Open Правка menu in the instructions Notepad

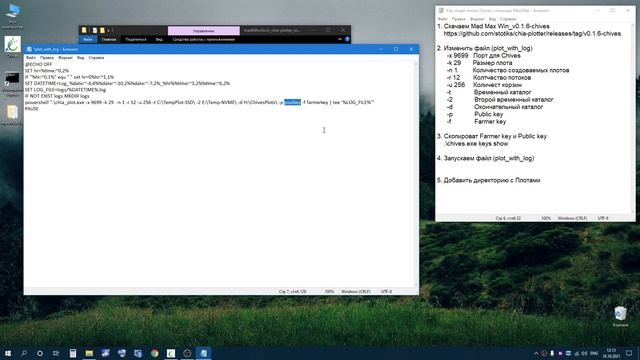click(x=458, y=19)
